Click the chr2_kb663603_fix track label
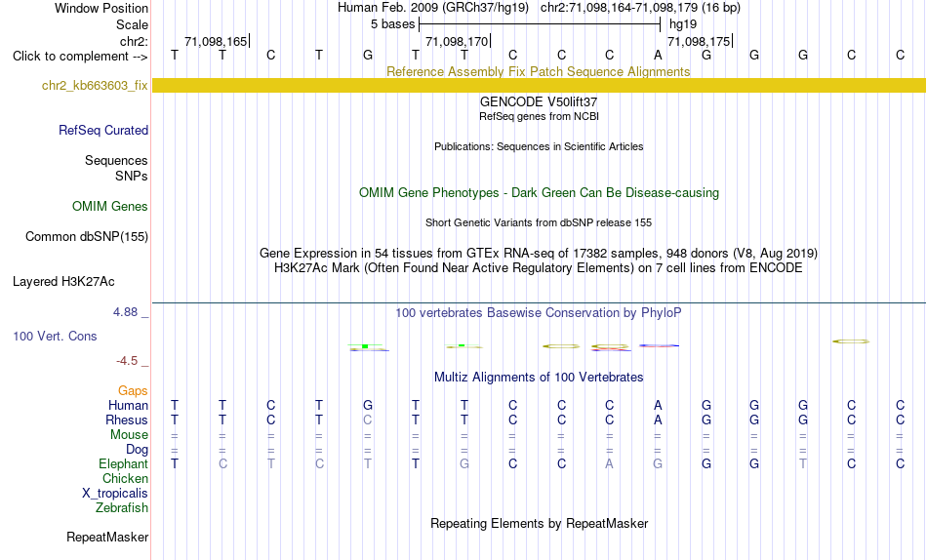 click(95, 86)
